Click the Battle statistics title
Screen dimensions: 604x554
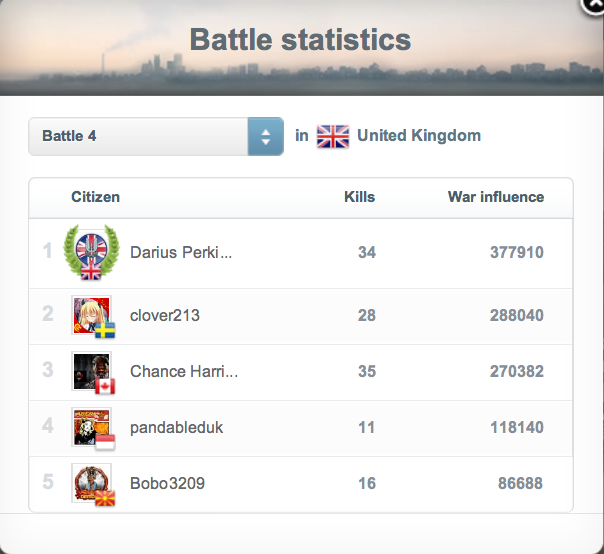coord(300,40)
